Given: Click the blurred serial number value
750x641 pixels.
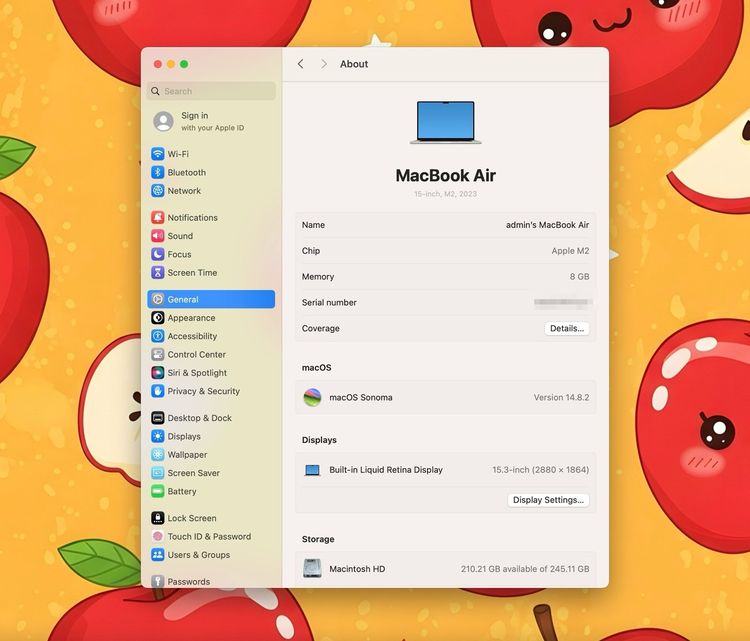Looking at the screenshot, I should (563, 302).
